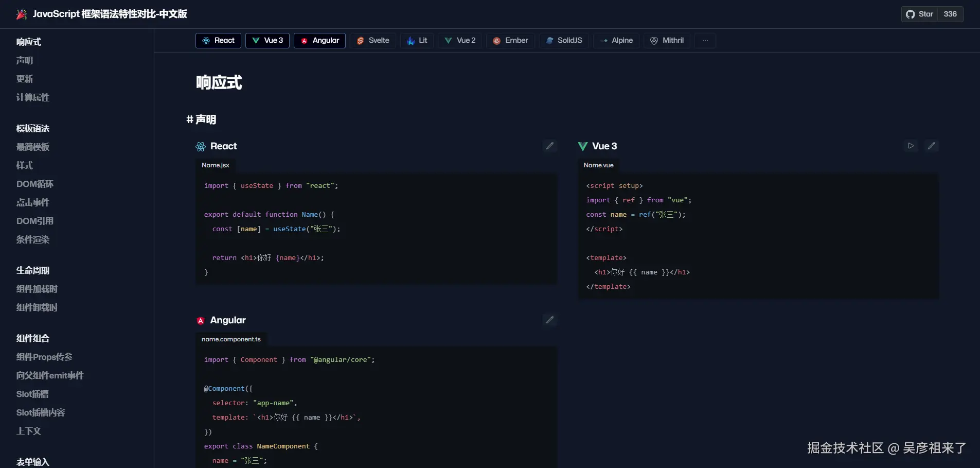The image size is (980, 468).
Task: Enable the Ember framework filter
Action: [x=510, y=41]
